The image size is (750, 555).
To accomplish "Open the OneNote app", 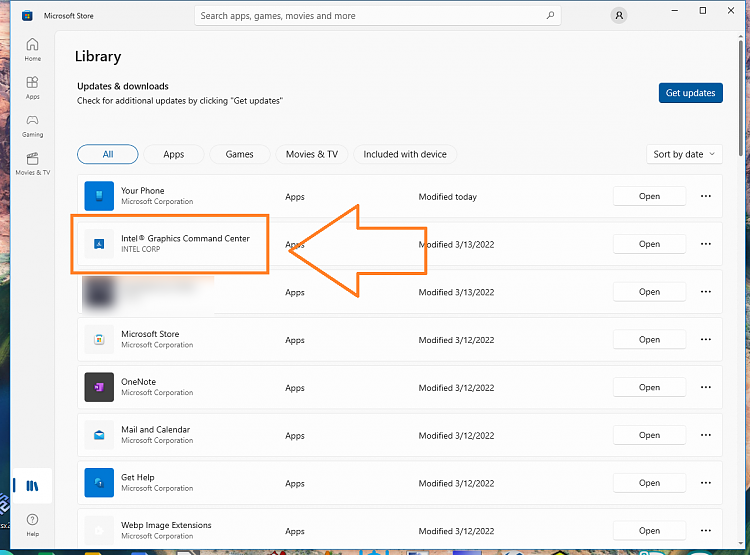I will tap(649, 388).
